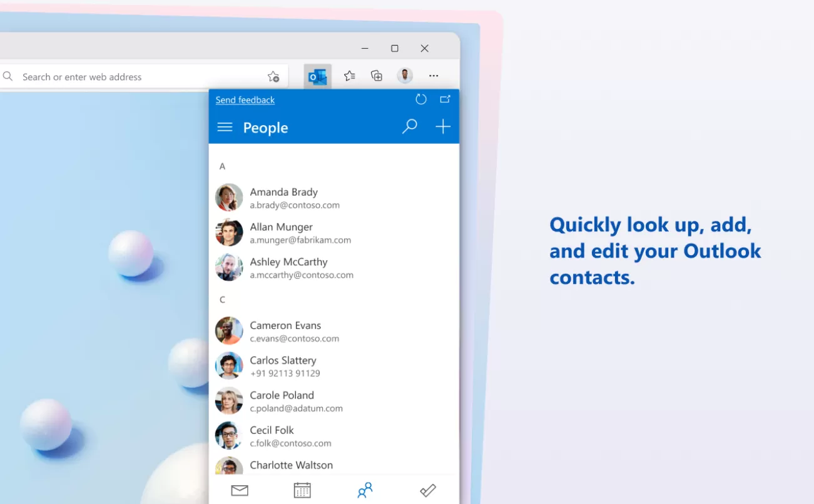
Task: Click the address bar search field
Action: click(x=144, y=77)
